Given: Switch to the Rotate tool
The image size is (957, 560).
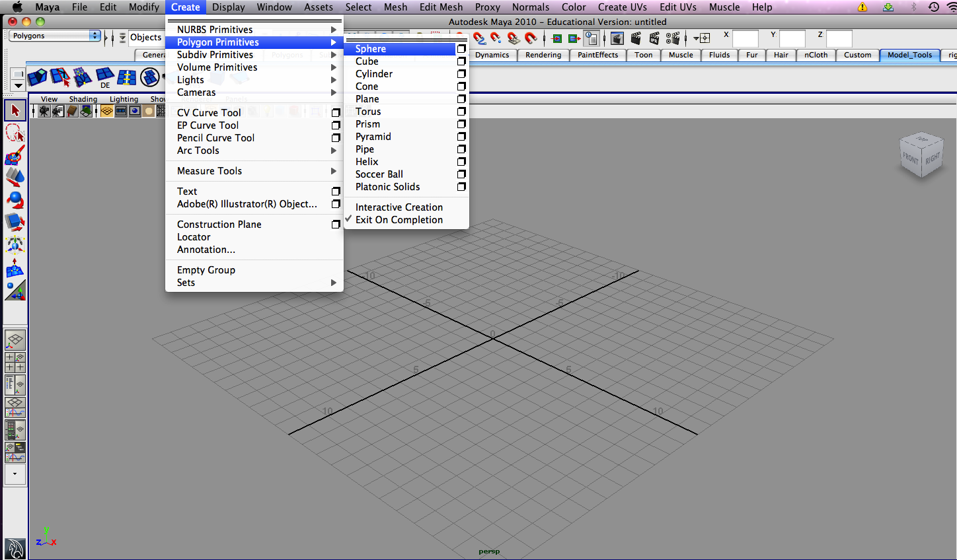Looking at the screenshot, I should 15,200.
